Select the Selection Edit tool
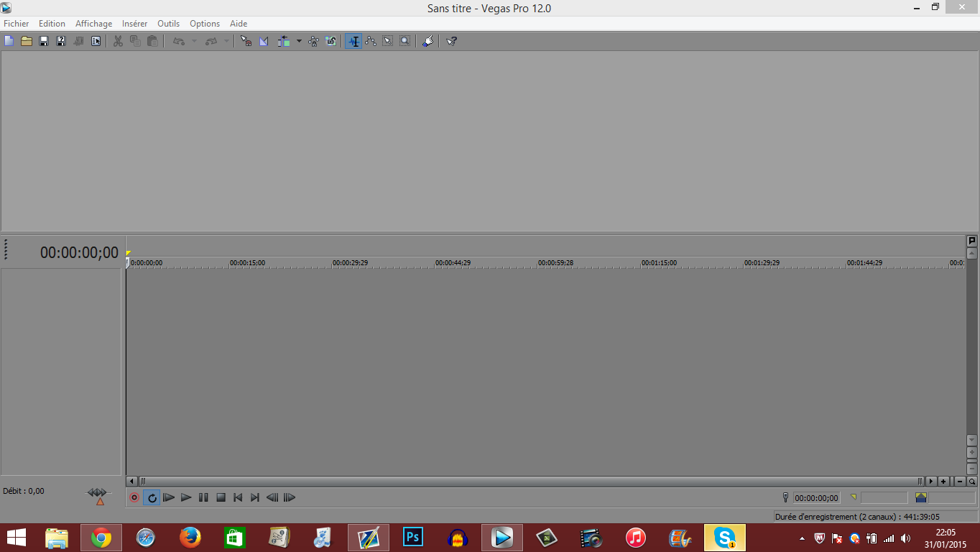980x552 pixels. coord(388,41)
